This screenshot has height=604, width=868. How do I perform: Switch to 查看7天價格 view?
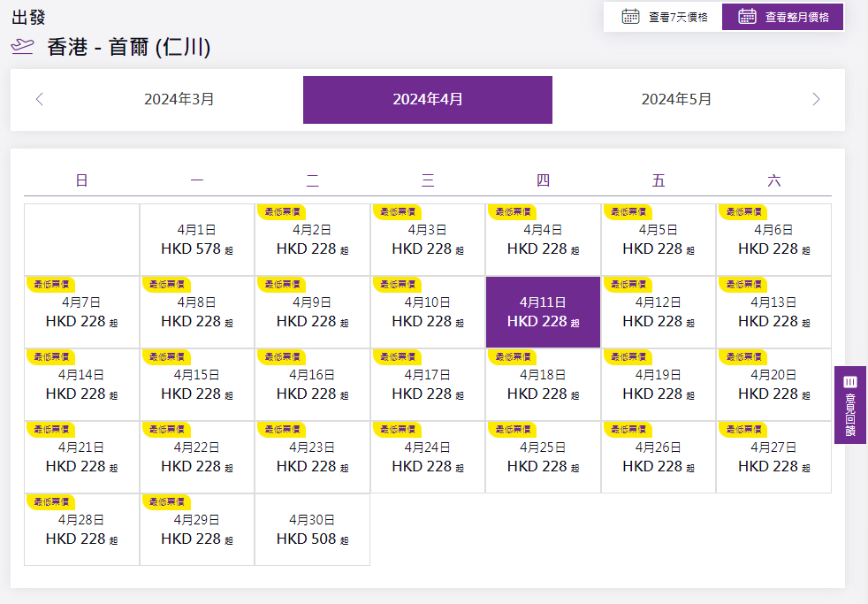(677, 17)
